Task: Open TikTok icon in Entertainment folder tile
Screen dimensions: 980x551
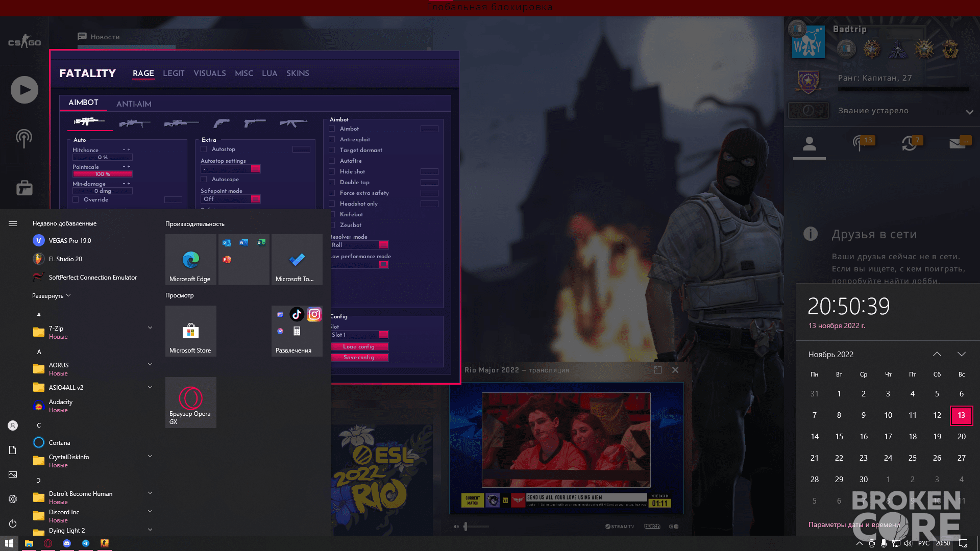Action: (x=297, y=314)
